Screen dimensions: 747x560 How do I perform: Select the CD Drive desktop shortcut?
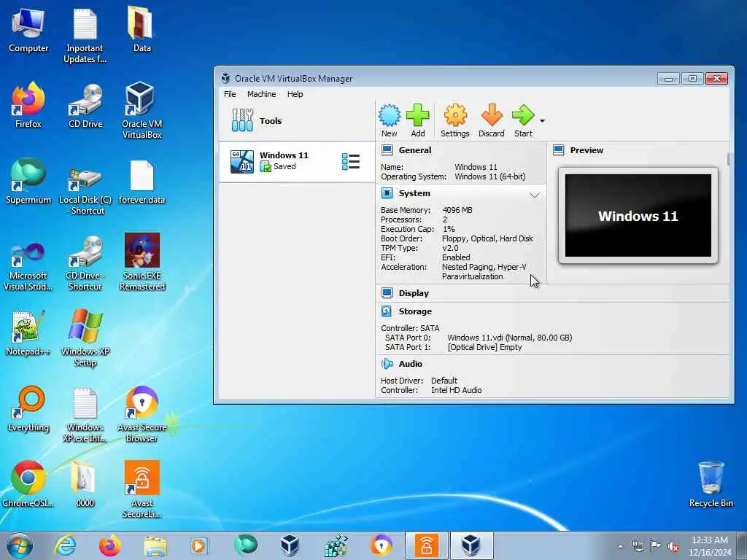click(85, 106)
